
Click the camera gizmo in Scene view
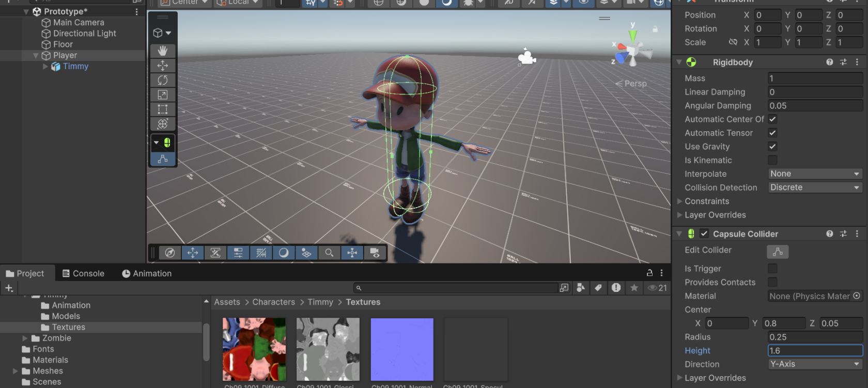(x=526, y=57)
